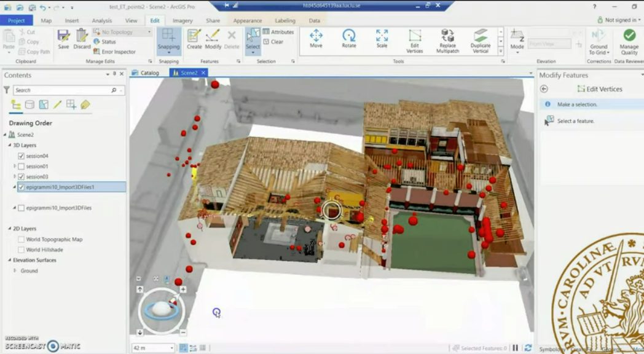Click the Save edits icon
Viewport: 644px width, 354px height.
coord(63,39)
